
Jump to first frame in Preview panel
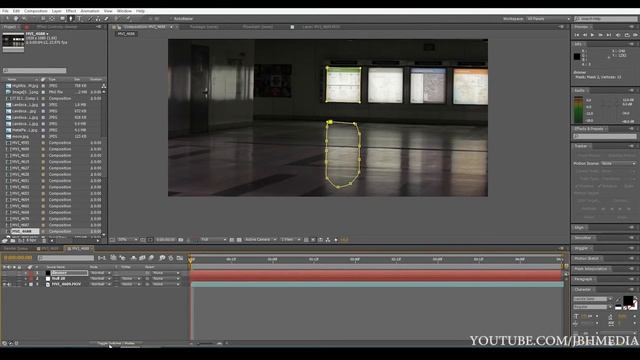(x=577, y=36)
